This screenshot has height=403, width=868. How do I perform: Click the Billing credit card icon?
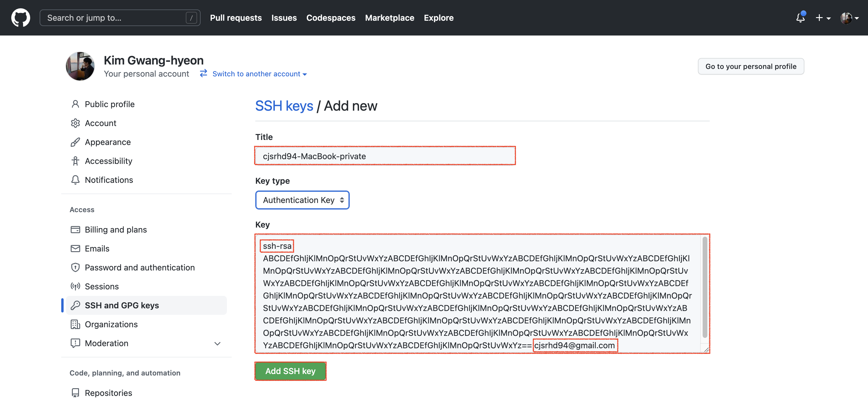[75, 230]
